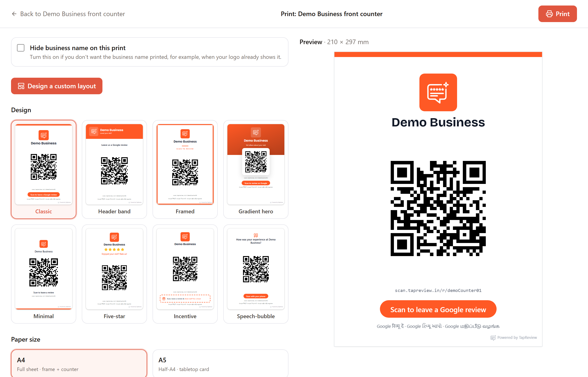Image resolution: width=588 pixels, height=377 pixels.
Task: Click the scan.tapreview.in/r/demoCounter01 URL text
Action: click(x=438, y=290)
